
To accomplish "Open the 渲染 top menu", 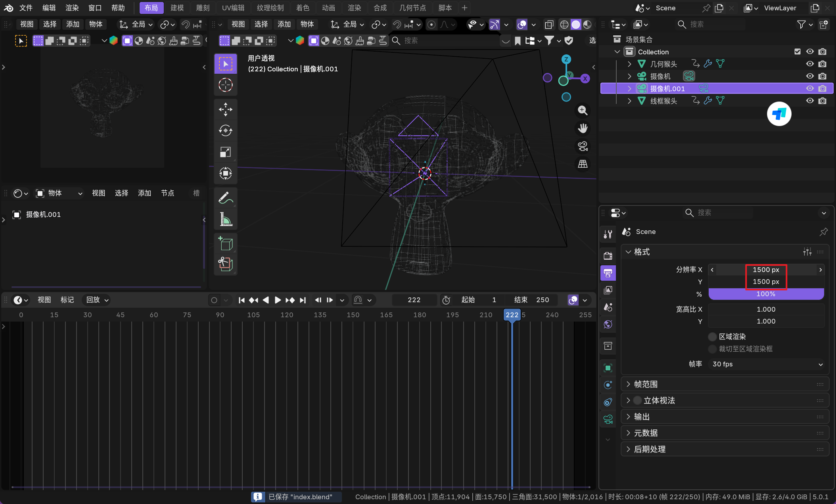I will [72, 8].
